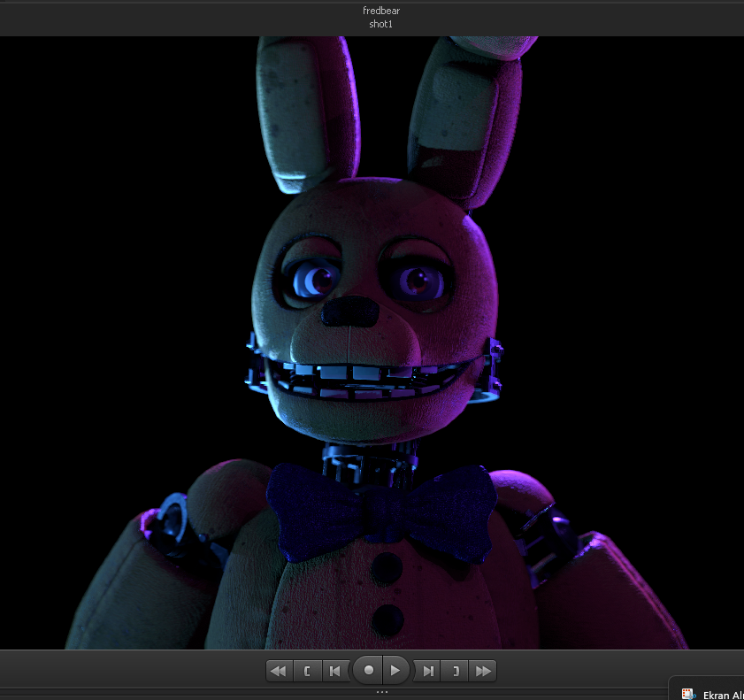Click the 'shot1' clip name text
The width and height of the screenshot is (744, 700).
tap(380, 24)
